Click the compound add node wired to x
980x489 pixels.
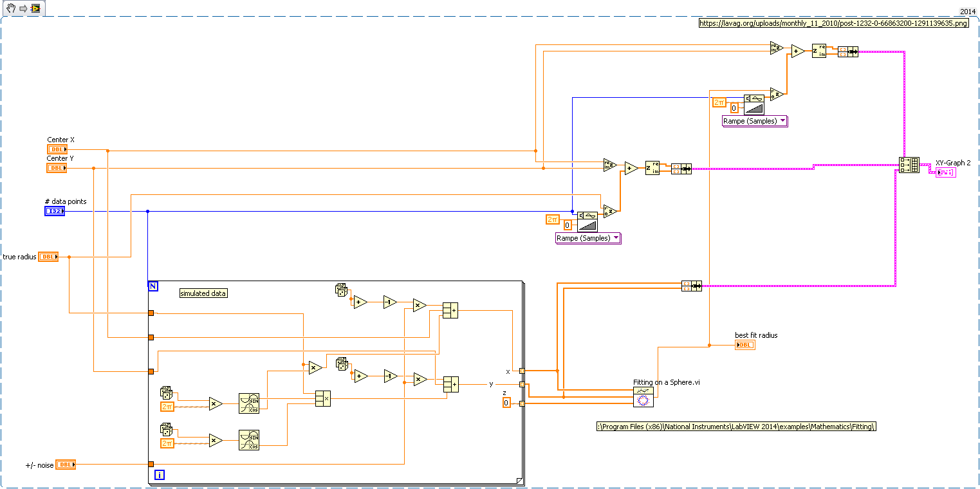450,311
